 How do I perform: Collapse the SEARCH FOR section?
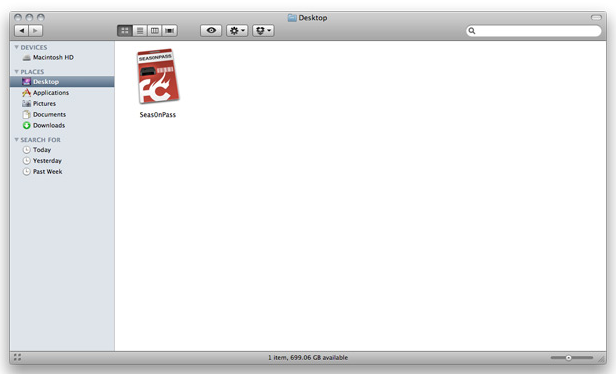click(16, 140)
